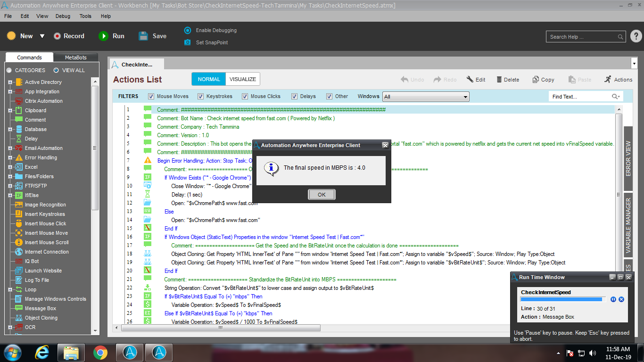
Task: Click the Run play icon
Action: [103, 36]
